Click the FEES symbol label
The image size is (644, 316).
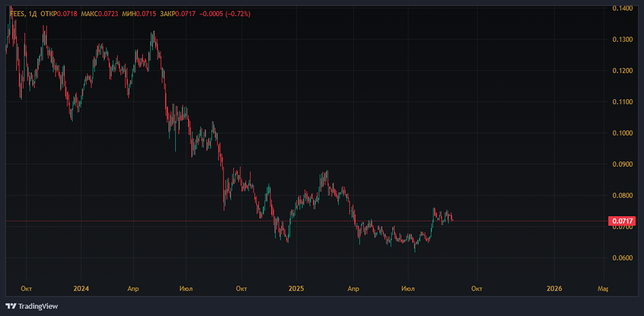17,14
